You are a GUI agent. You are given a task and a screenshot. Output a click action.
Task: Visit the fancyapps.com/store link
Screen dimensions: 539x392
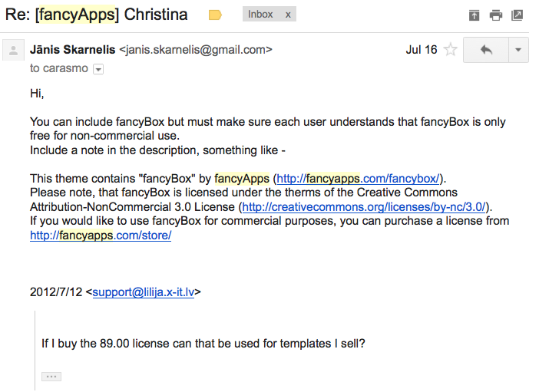tap(101, 236)
